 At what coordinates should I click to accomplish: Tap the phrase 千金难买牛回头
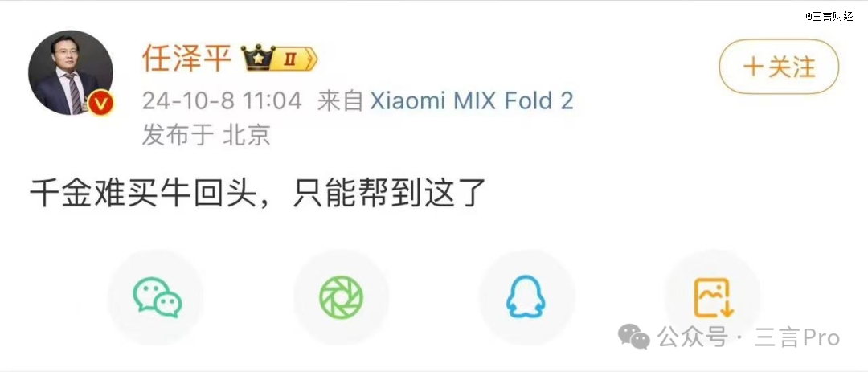pyautogui.click(x=140, y=192)
